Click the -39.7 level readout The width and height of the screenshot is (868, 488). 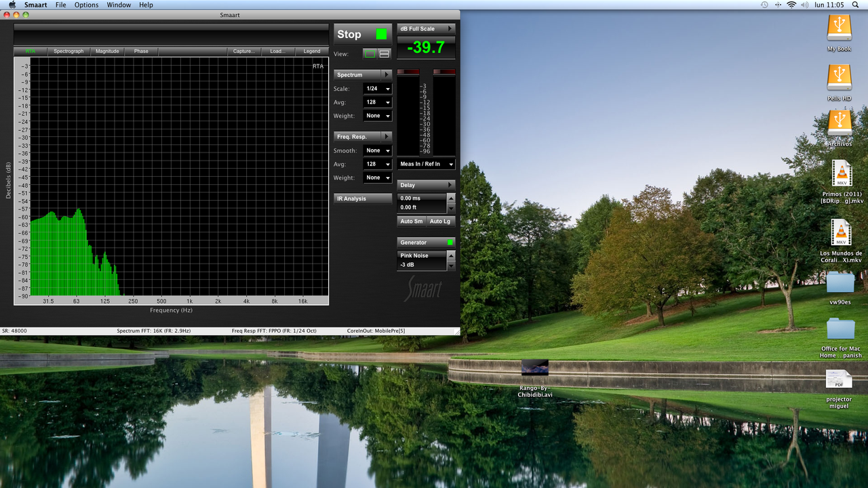[426, 47]
